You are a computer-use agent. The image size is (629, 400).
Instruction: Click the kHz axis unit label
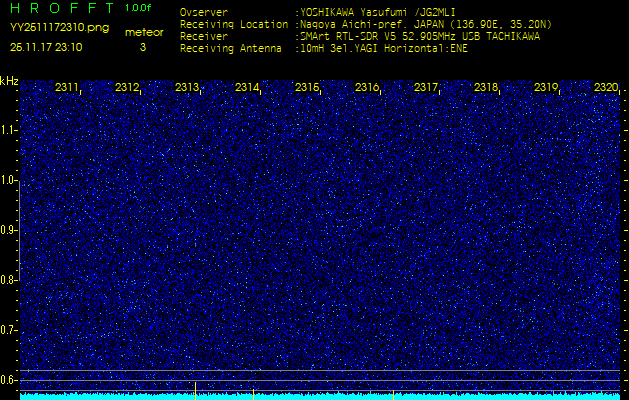coord(9,81)
